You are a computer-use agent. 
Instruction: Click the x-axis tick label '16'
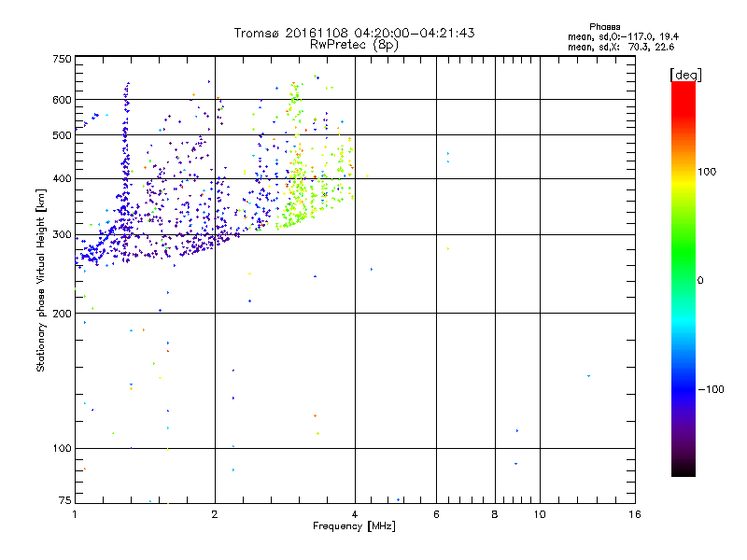635,514
